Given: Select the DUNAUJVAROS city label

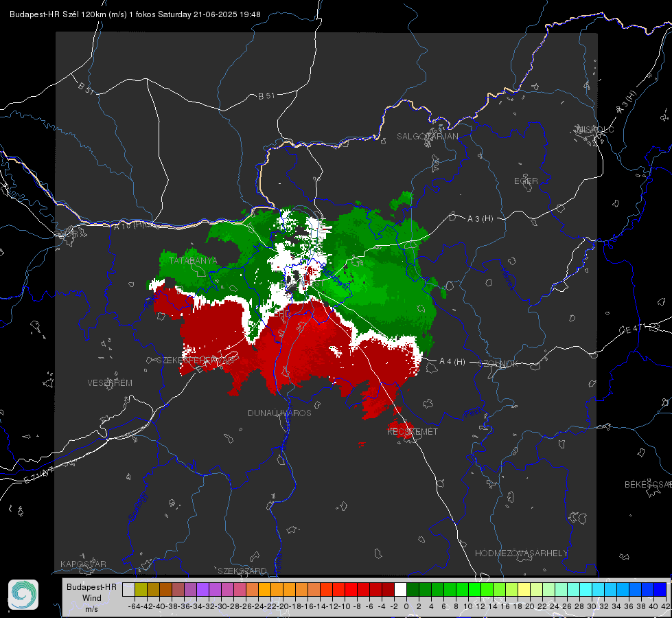Looking at the screenshot, I should pyautogui.click(x=279, y=413).
